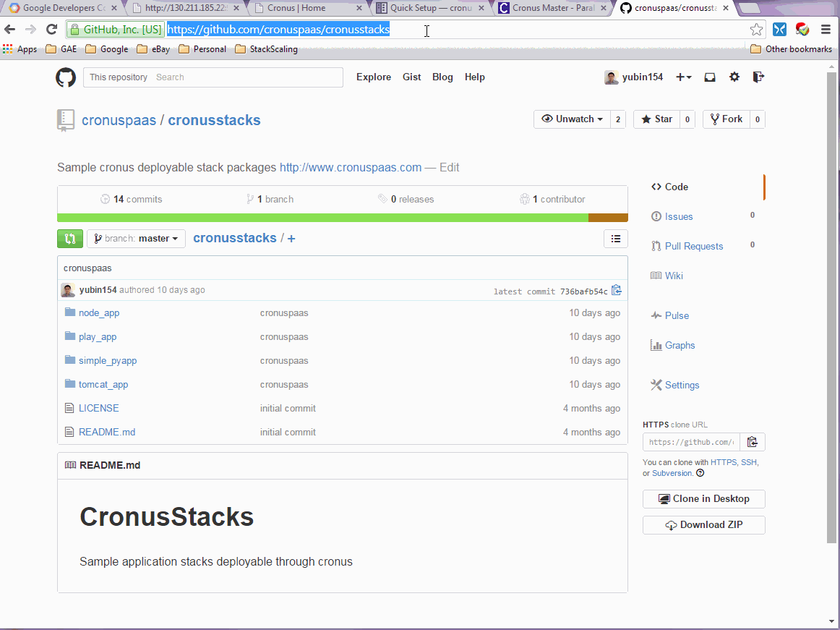Open the node_app folder

tap(99, 313)
